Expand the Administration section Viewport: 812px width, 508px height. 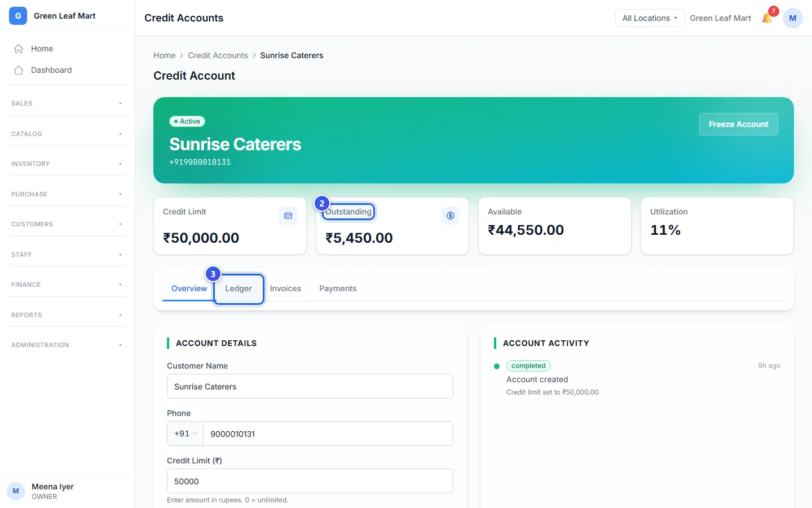(x=67, y=345)
